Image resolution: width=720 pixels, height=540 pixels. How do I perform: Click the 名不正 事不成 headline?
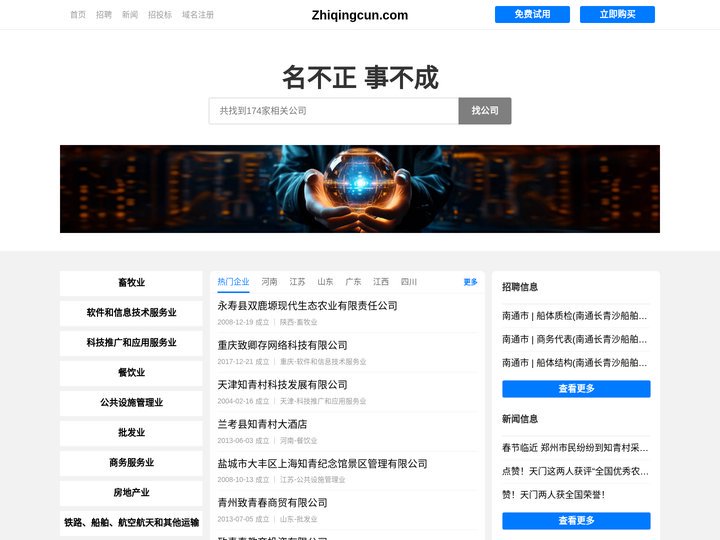[x=360, y=78]
